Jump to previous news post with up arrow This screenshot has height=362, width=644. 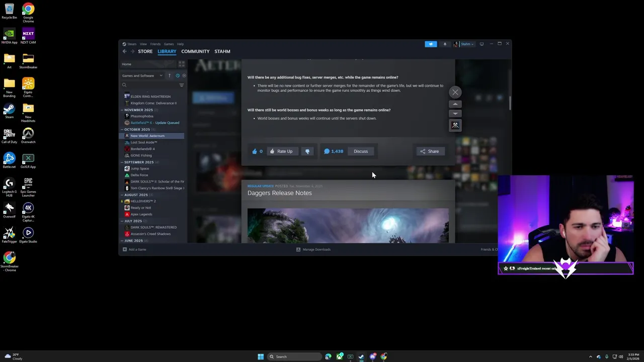(455, 104)
